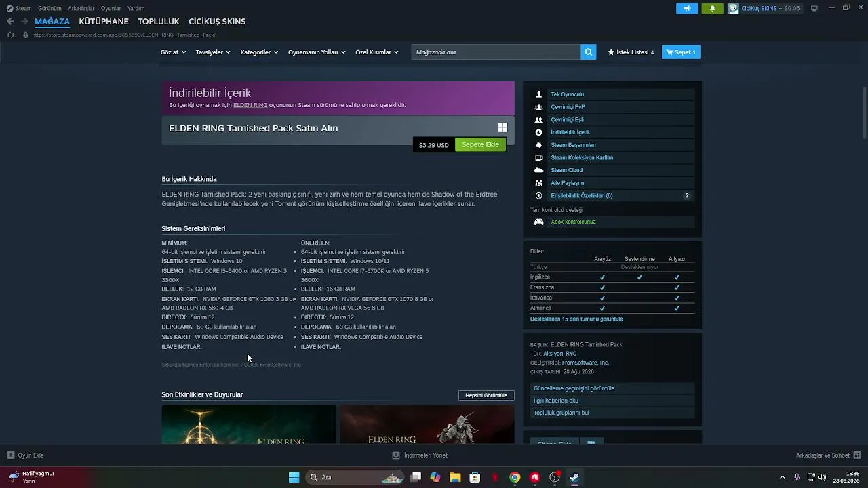This screenshot has height=488, width=868.
Task: Open the left Elden Ring news thumbnail
Action: (248, 424)
